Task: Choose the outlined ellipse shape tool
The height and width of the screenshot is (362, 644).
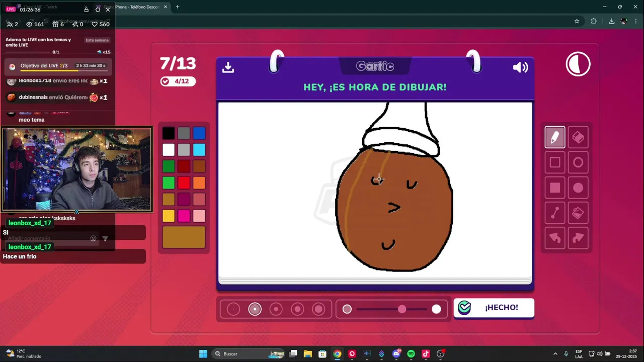Action: pos(578,162)
